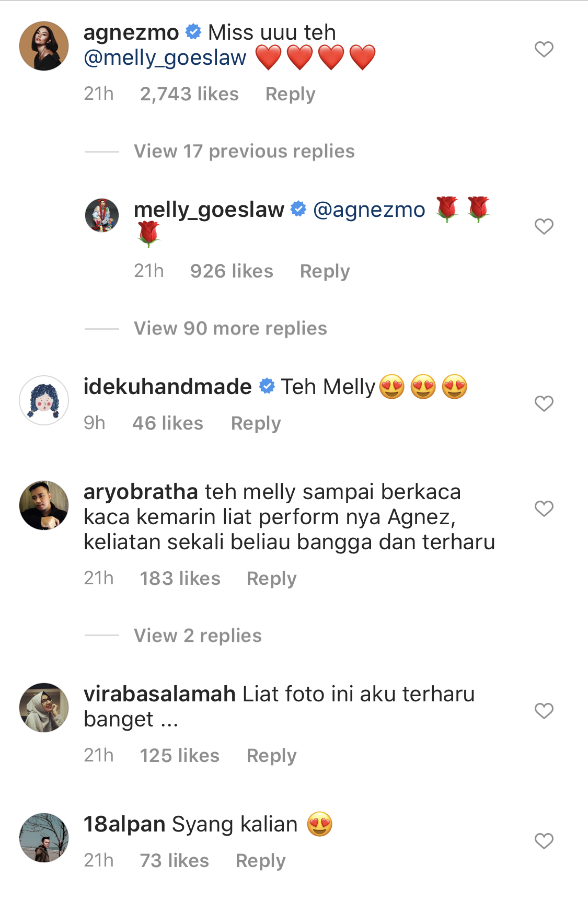Image resolution: width=588 pixels, height=901 pixels.
Task: Like virabasalamah's comment
Action: pos(544,711)
